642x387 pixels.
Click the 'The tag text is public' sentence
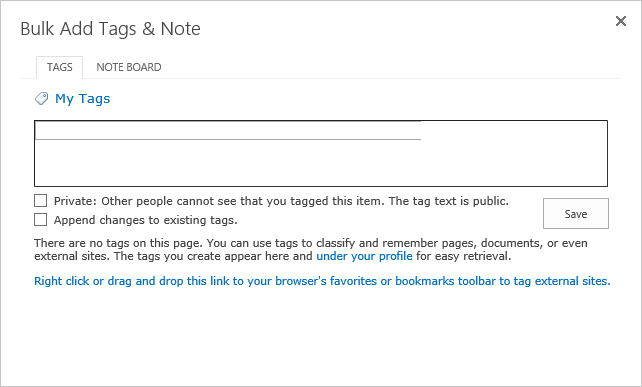click(449, 201)
